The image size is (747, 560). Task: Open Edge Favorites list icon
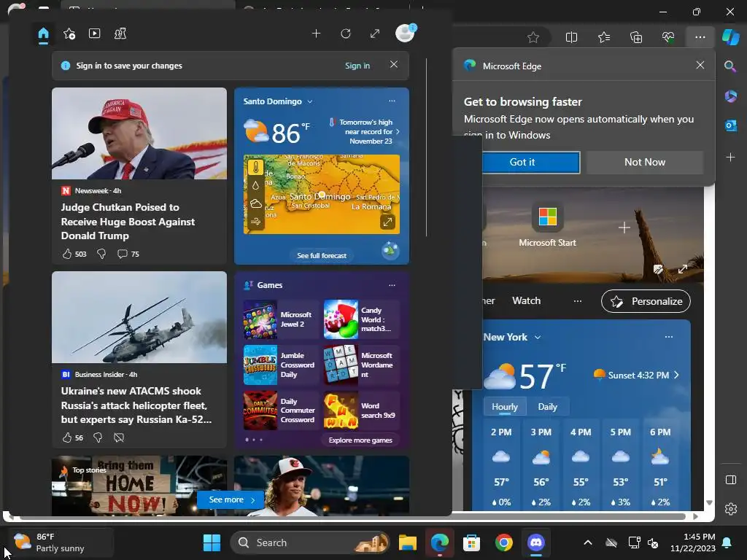click(x=603, y=37)
